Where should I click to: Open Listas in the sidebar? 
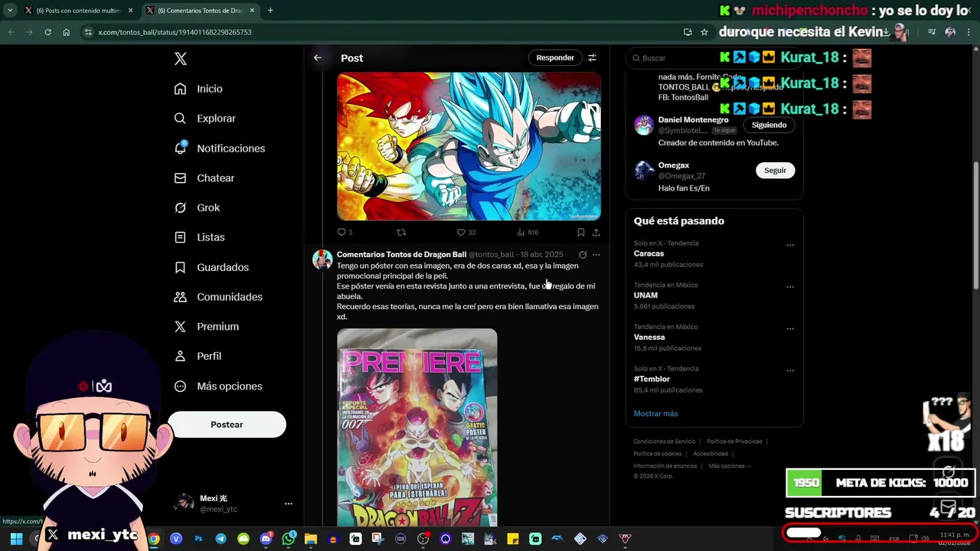(199, 237)
